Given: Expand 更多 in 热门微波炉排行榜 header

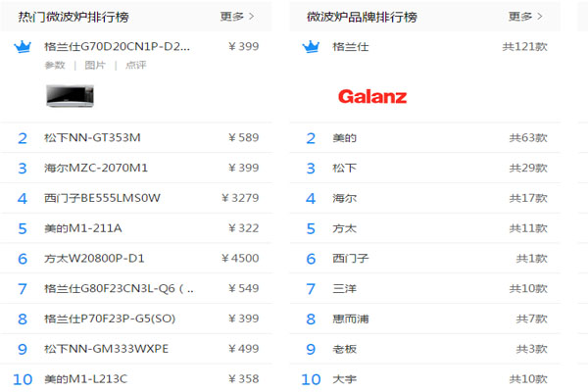Looking at the screenshot, I should [x=237, y=17].
